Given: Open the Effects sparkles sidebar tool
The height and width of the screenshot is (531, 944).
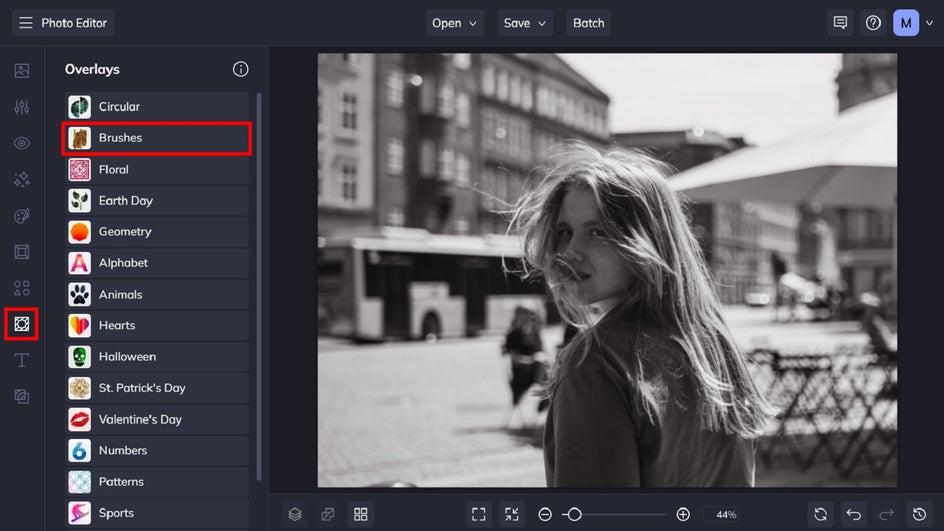Looking at the screenshot, I should (x=22, y=179).
